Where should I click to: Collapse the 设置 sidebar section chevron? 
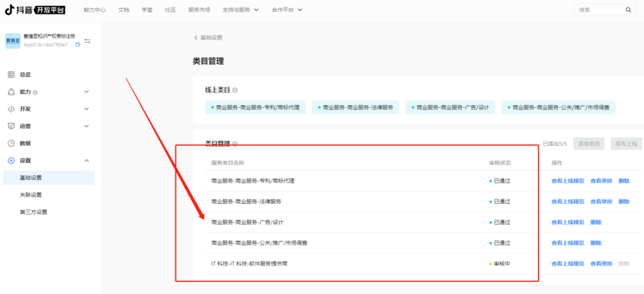(x=87, y=160)
